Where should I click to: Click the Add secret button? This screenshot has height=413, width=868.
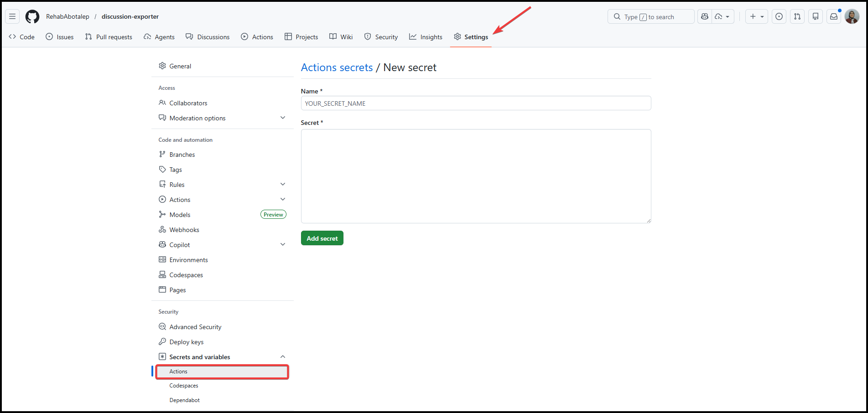322,238
